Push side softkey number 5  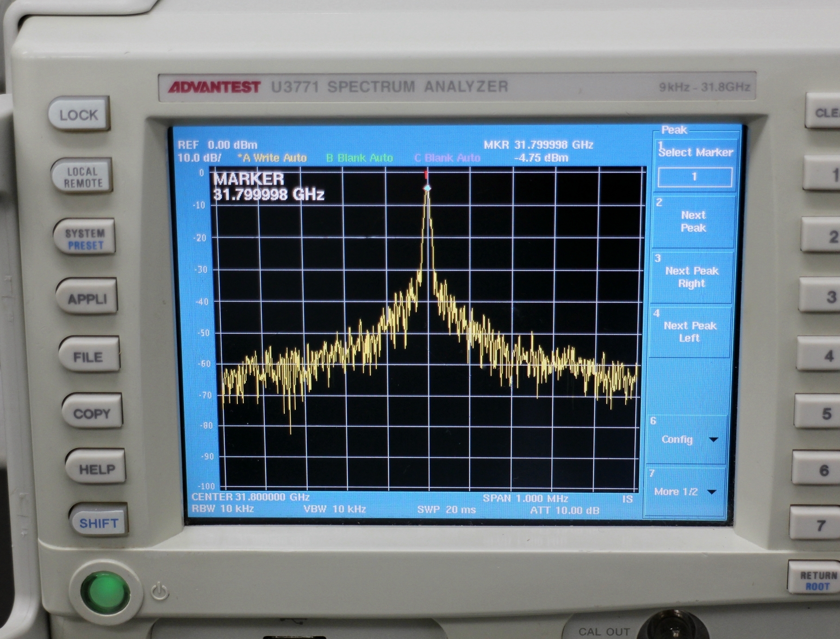(817, 411)
